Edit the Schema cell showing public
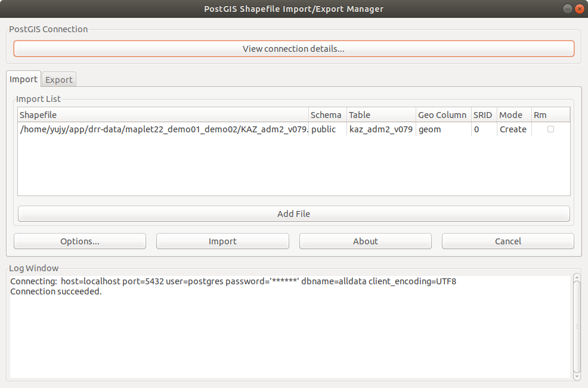The height and width of the screenshot is (388, 588). click(327, 129)
